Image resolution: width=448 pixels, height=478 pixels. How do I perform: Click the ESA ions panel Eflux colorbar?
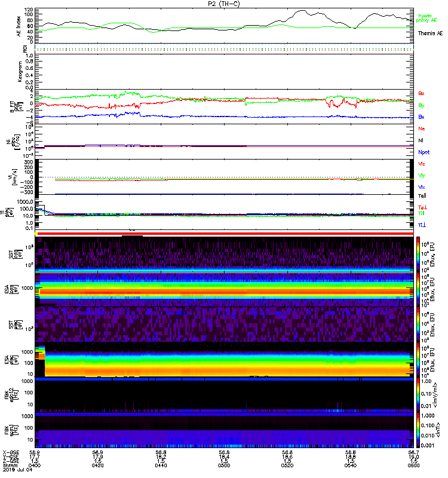(x=418, y=289)
